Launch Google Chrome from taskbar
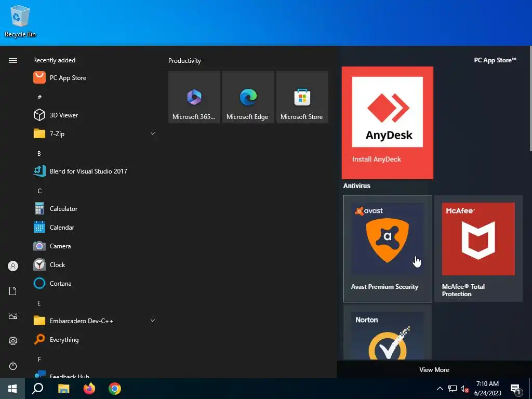This screenshot has height=399, width=532. pos(115,389)
